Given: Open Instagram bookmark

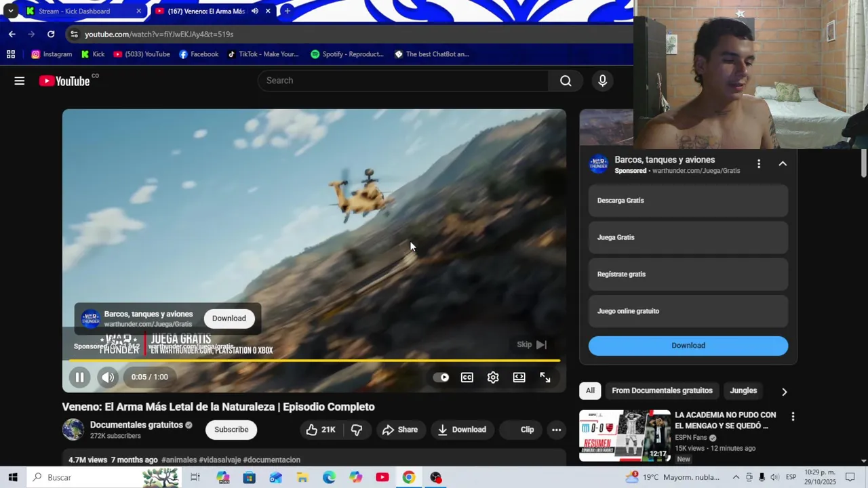Looking at the screenshot, I should (52, 54).
